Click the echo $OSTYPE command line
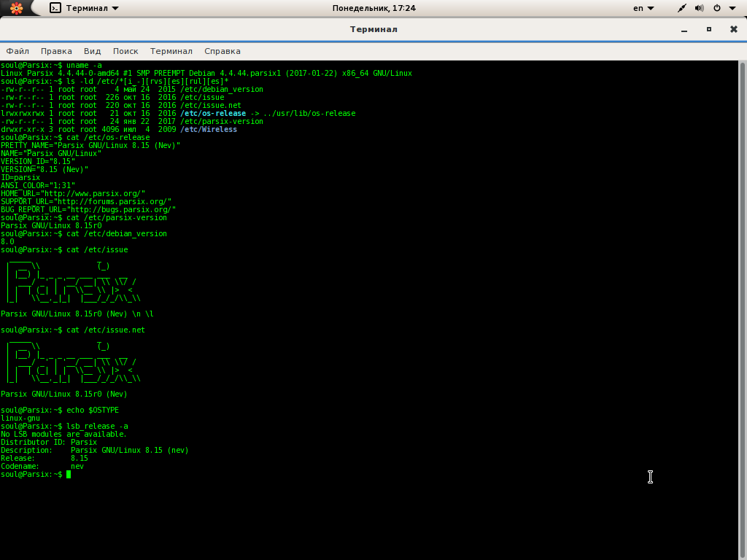Image resolution: width=747 pixels, height=560 pixels. click(60, 410)
